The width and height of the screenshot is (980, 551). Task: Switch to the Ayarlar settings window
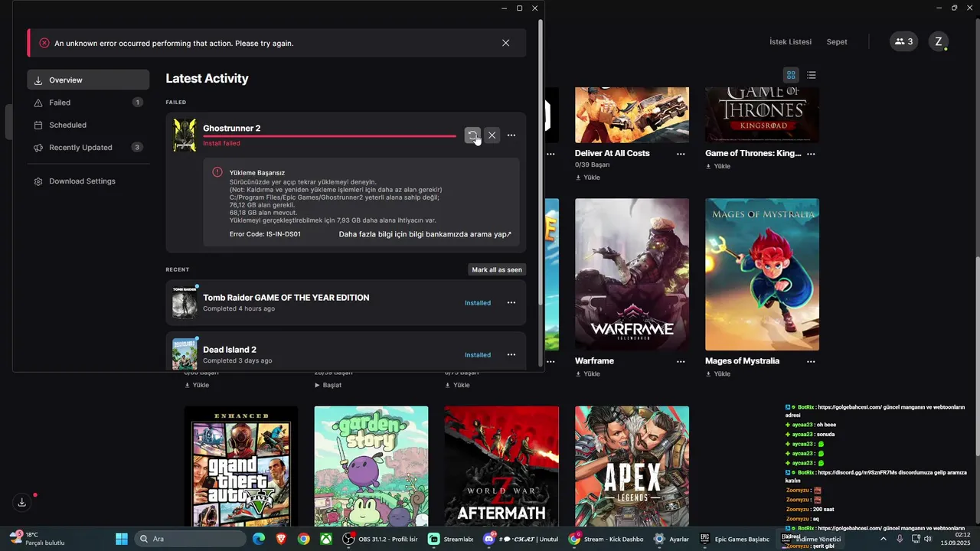pos(671,539)
